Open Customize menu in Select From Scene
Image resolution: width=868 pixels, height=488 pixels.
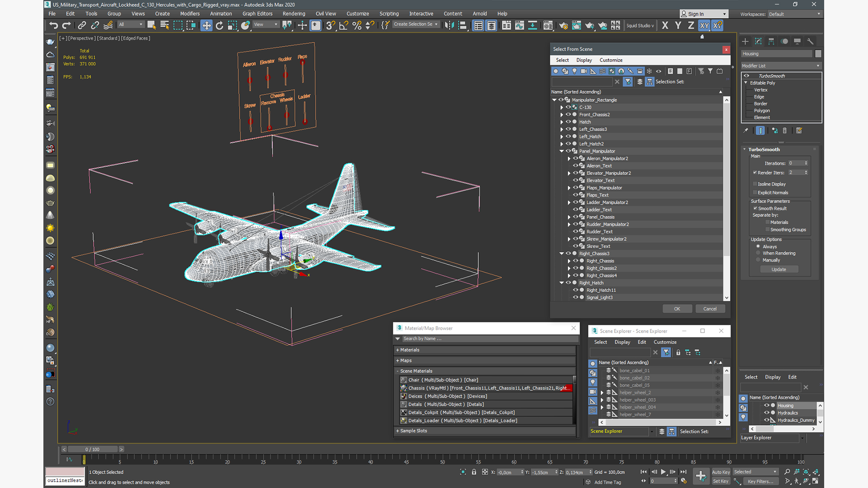611,60
